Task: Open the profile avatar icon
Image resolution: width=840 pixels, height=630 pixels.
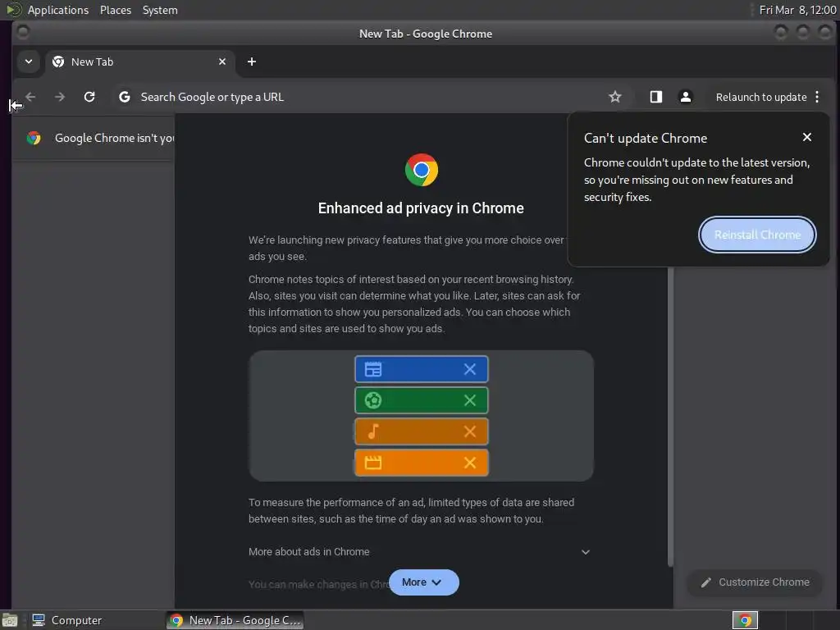Action: coord(685,97)
